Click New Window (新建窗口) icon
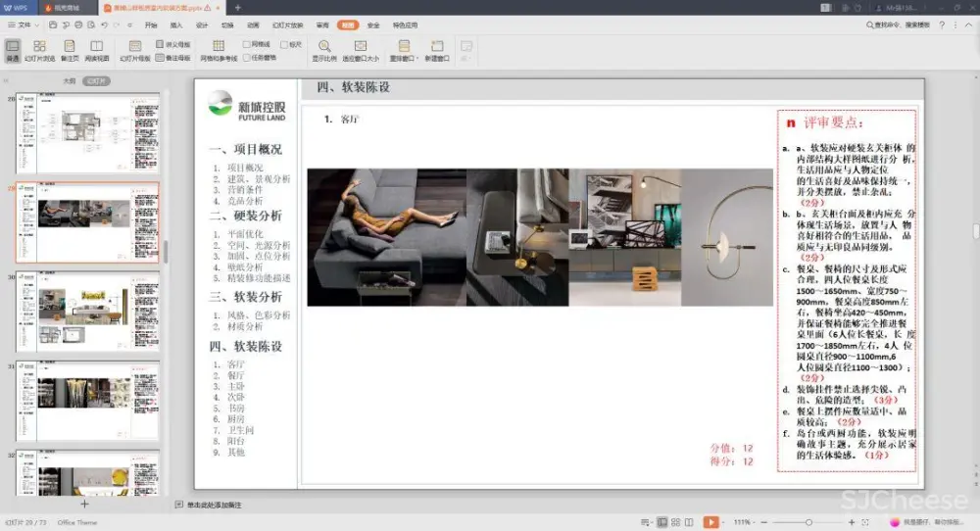The image size is (980, 531). (437, 50)
